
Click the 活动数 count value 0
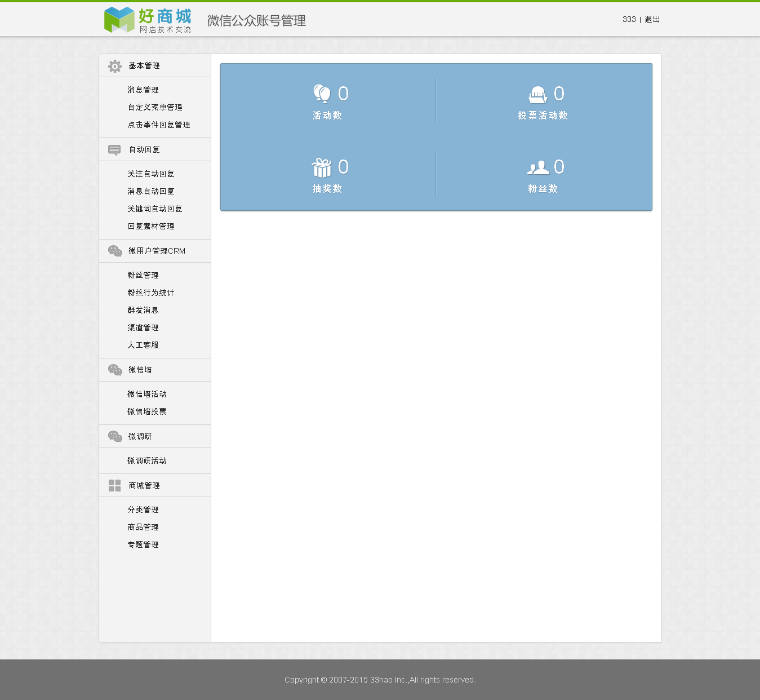click(x=343, y=94)
